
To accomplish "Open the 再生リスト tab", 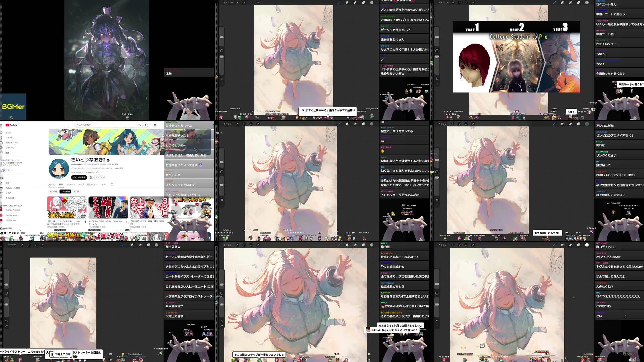I will 92,184.
